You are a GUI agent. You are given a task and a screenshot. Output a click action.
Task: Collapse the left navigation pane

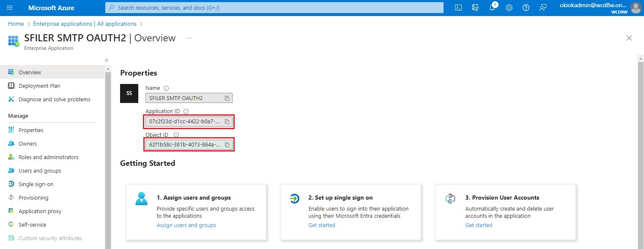click(107, 60)
